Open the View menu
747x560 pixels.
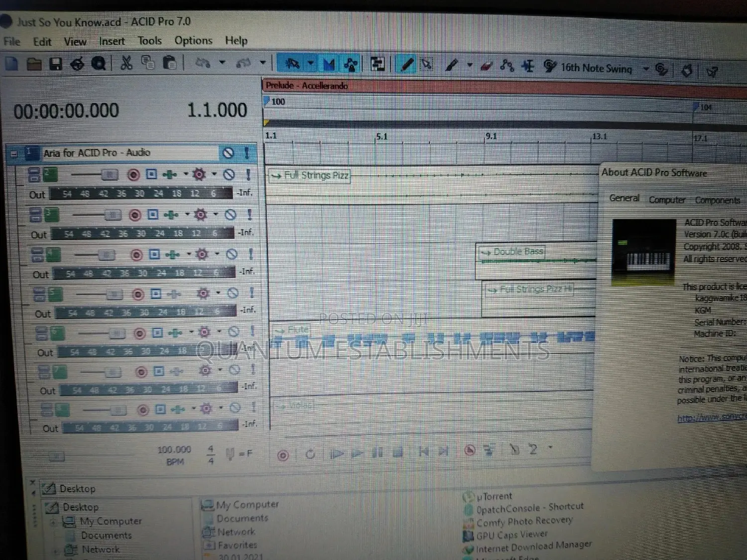point(75,41)
